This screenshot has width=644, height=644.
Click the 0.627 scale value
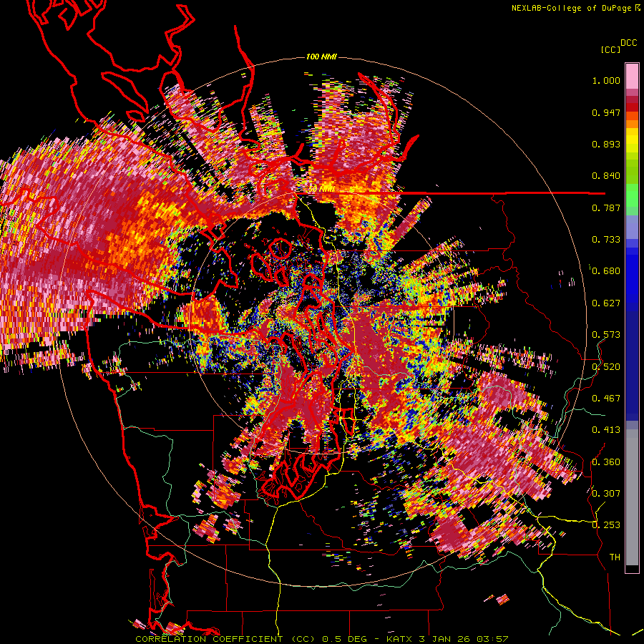tap(606, 303)
